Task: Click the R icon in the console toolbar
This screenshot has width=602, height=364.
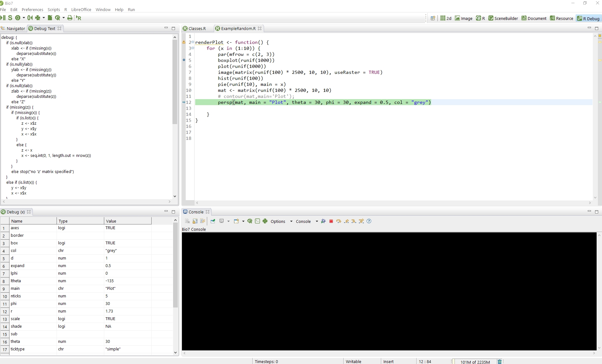Action: point(250,221)
